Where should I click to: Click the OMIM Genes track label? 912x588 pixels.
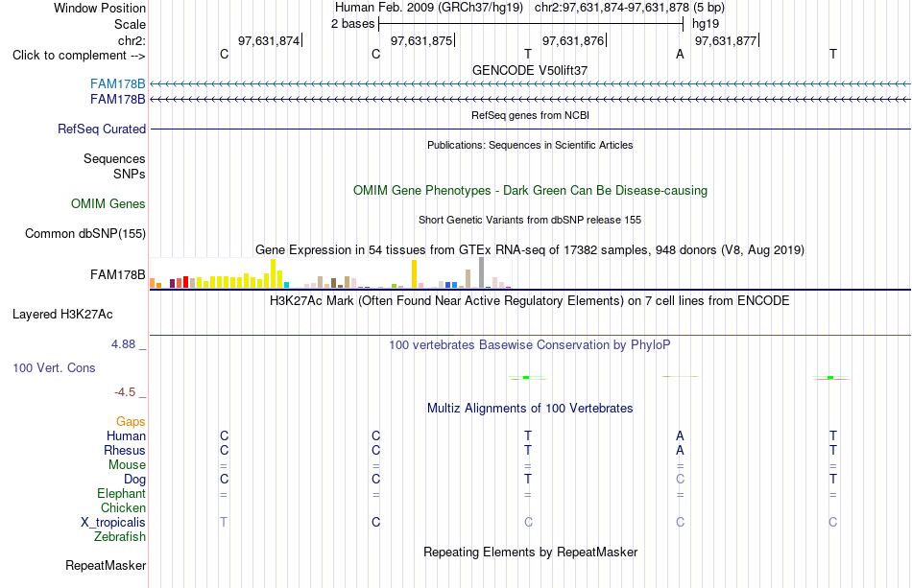point(108,204)
